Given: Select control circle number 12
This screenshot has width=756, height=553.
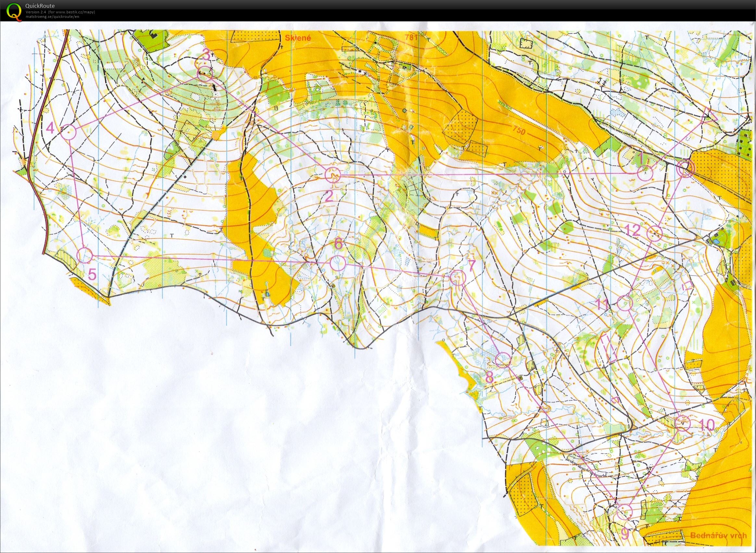Looking at the screenshot, I should [654, 233].
